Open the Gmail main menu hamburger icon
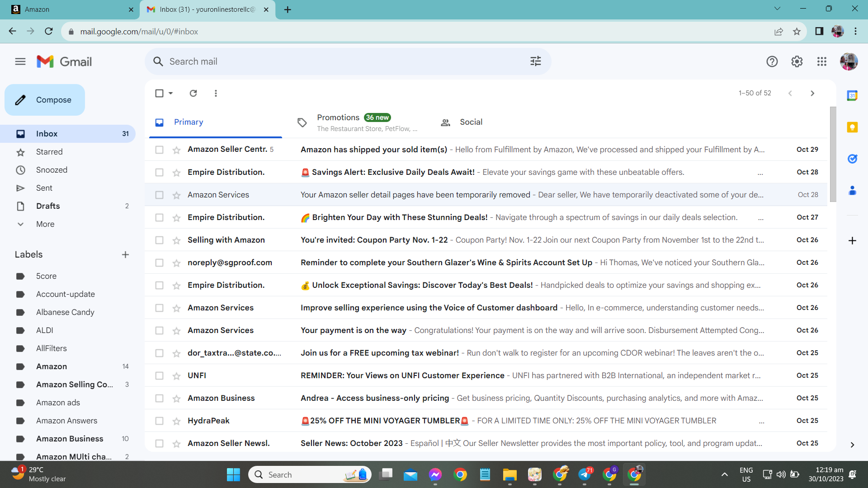 click(20, 61)
